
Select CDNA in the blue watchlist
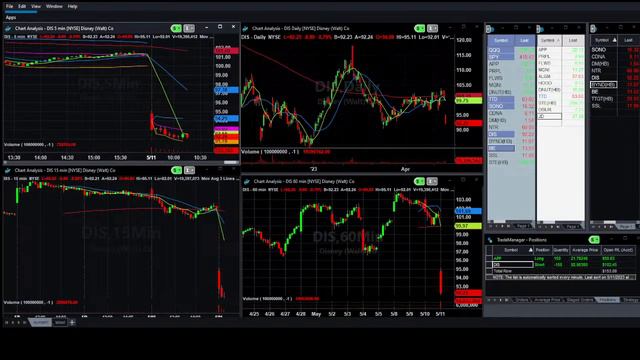tap(501, 113)
